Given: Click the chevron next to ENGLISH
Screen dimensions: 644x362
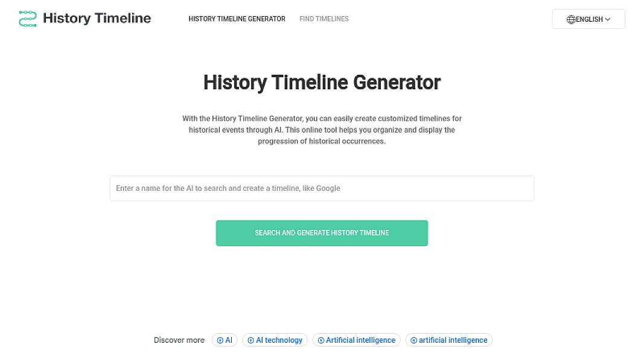Looking at the screenshot, I should pyautogui.click(x=607, y=19).
